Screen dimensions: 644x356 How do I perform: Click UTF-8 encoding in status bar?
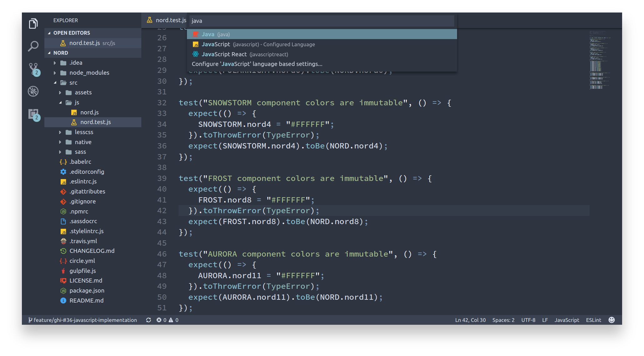(x=528, y=320)
